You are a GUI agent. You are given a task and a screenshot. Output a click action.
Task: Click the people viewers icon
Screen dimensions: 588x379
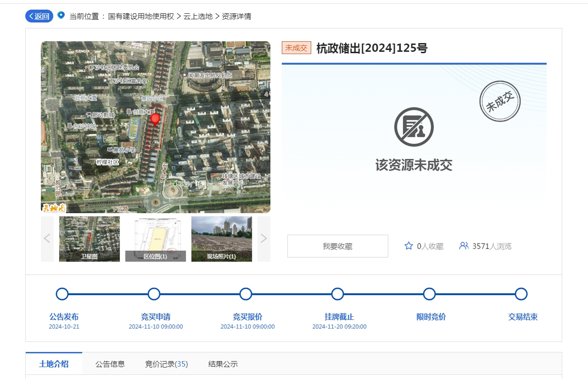464,246
